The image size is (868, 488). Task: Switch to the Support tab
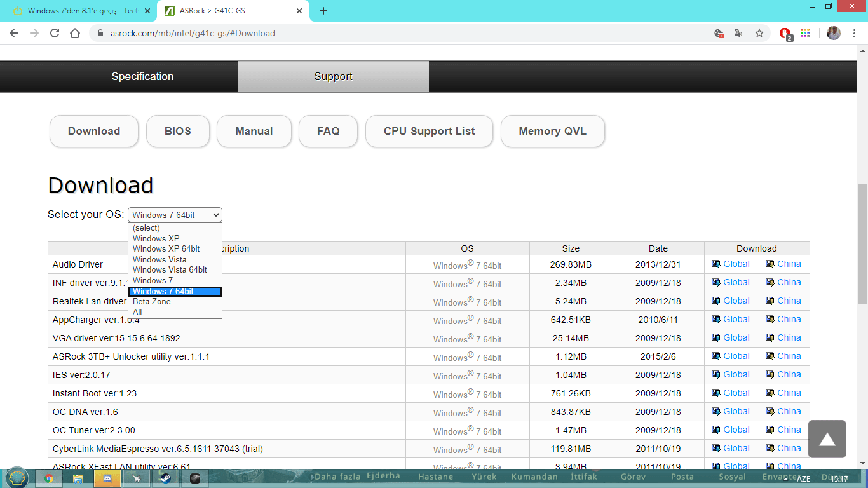point(334,76)
